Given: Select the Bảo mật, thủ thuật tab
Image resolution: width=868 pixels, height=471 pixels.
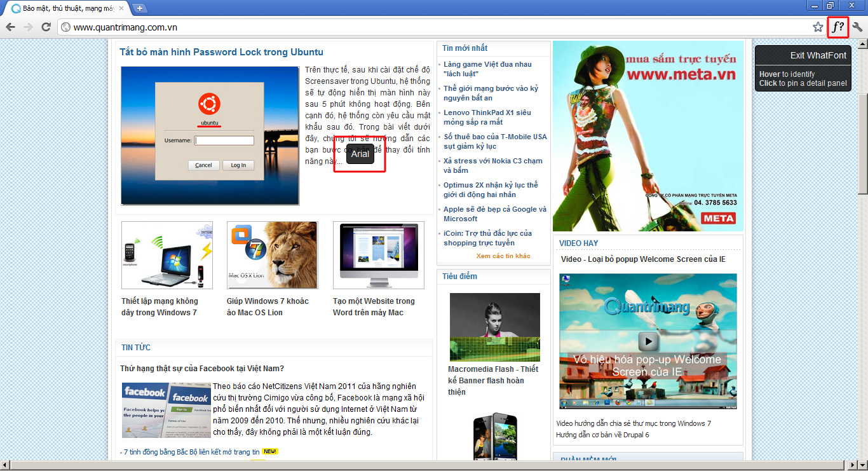Looking at the screenshot, I should 67,8.
